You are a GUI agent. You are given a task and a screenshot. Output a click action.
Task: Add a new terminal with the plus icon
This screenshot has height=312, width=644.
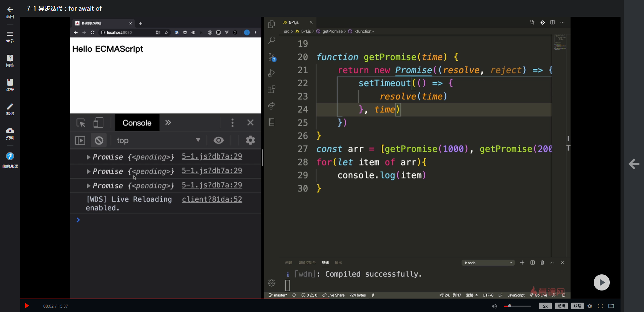click(x=522, y=263)
